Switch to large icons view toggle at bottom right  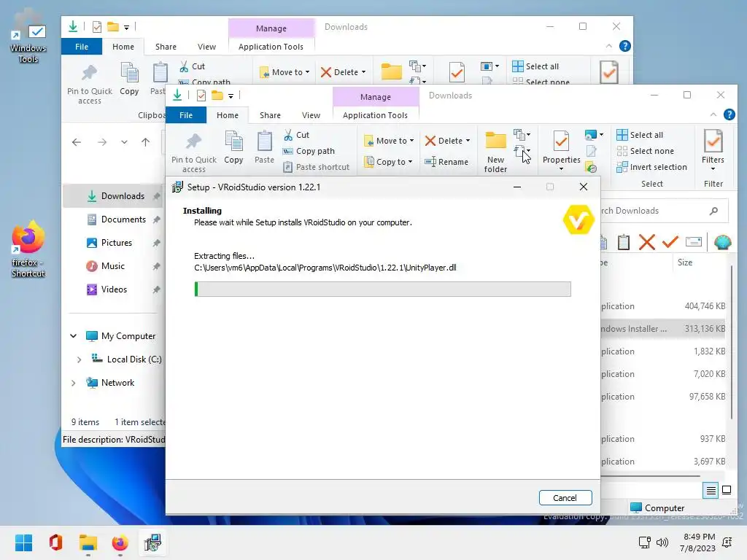727,490
